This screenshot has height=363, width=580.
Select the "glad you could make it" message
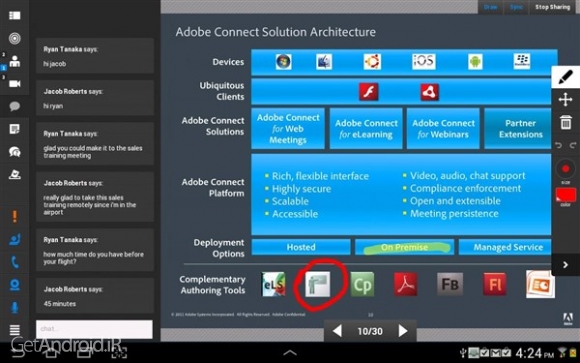point(95,144)
